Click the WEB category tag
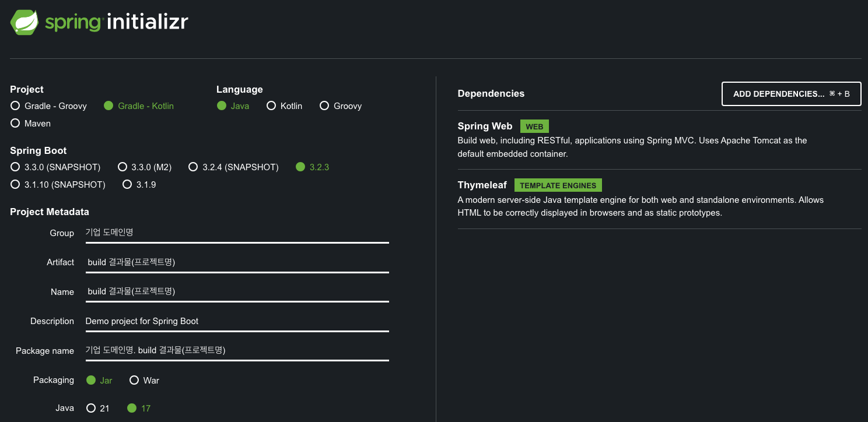Screen dimensions: 868x422 (534, 126)
